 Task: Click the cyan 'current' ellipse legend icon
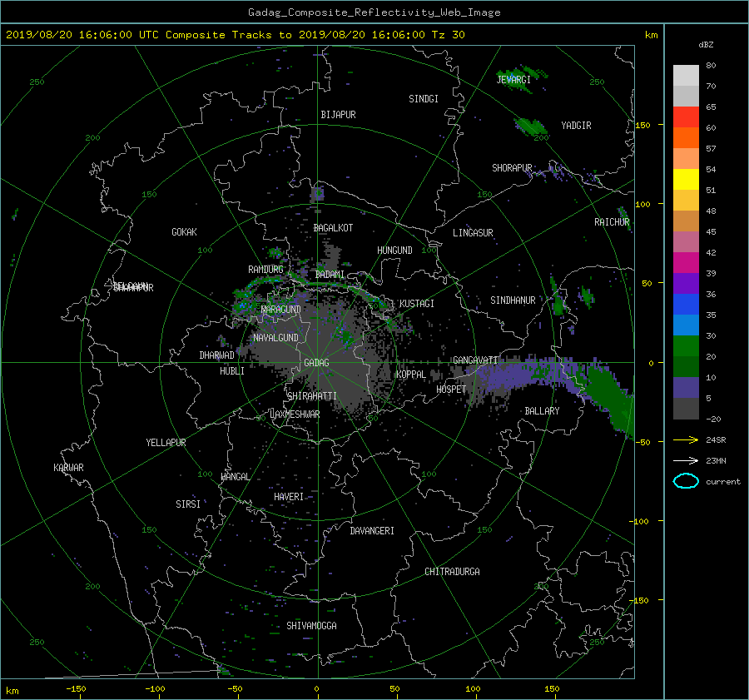686,481
